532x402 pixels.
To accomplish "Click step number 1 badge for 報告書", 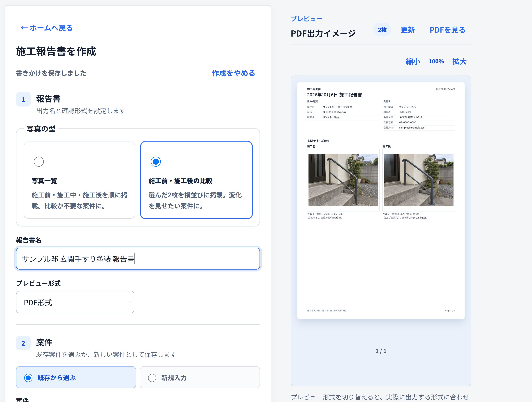I will [23, 99].
